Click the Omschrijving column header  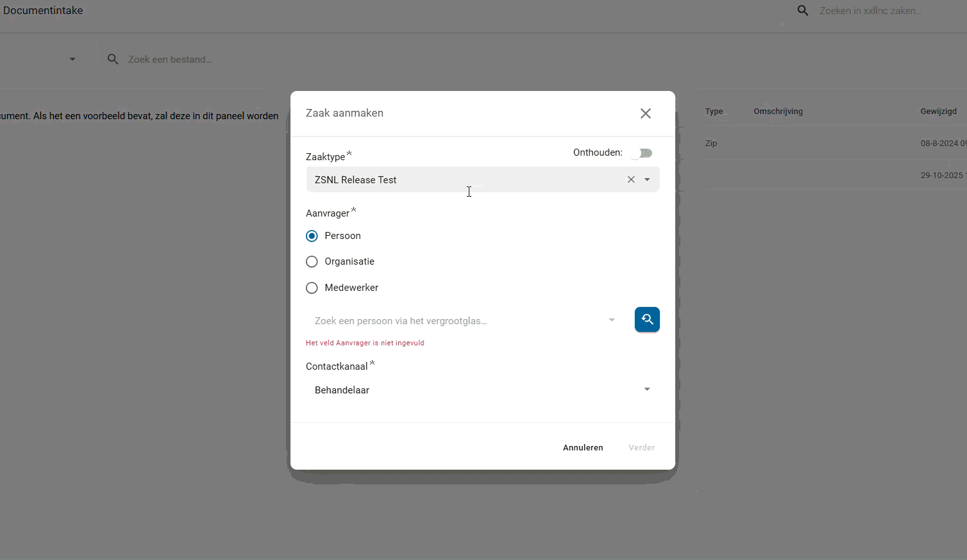point(778,111)
